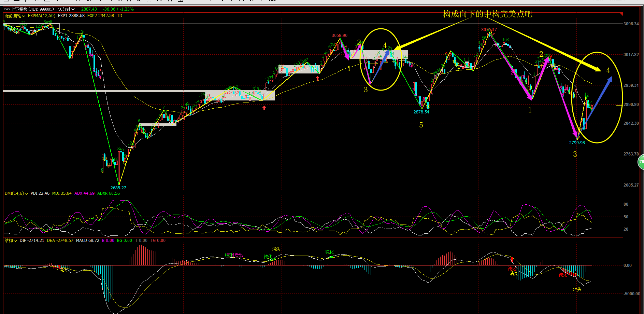Click the MDI 35.84 reading
Image resolution: width=644 pixels, height=314 pixels.
pyautogui.click(x=62, y=193)
